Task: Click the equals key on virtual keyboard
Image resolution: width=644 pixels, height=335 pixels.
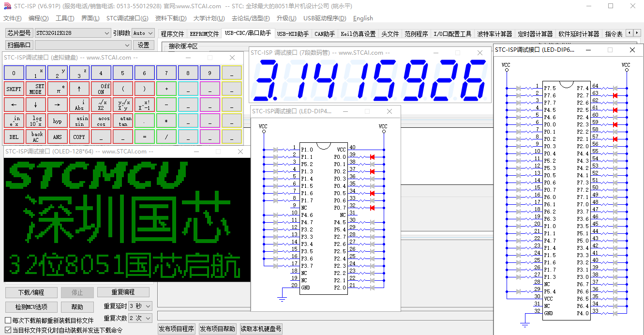Action: tap(145, 137)
